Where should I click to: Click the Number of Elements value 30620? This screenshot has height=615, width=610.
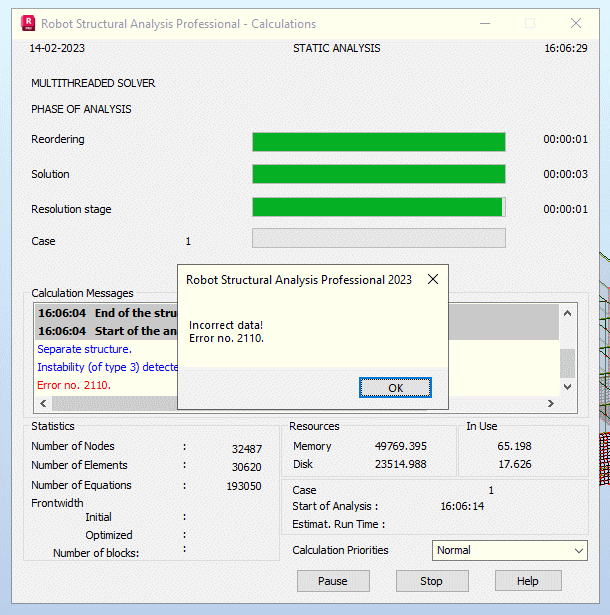[x=246, y=467]
